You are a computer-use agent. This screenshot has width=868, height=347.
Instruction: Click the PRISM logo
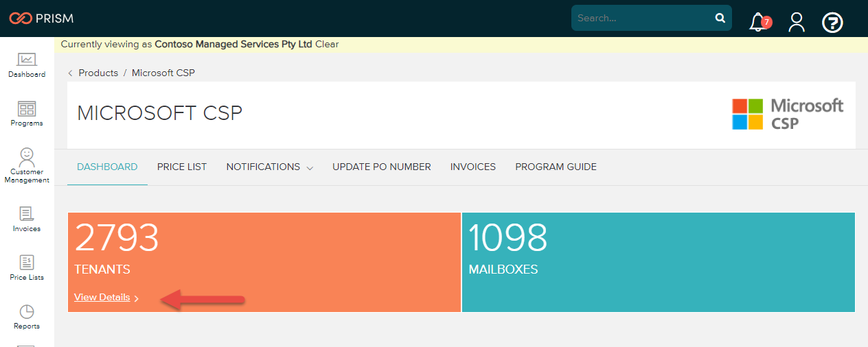(x=41, y=19)
